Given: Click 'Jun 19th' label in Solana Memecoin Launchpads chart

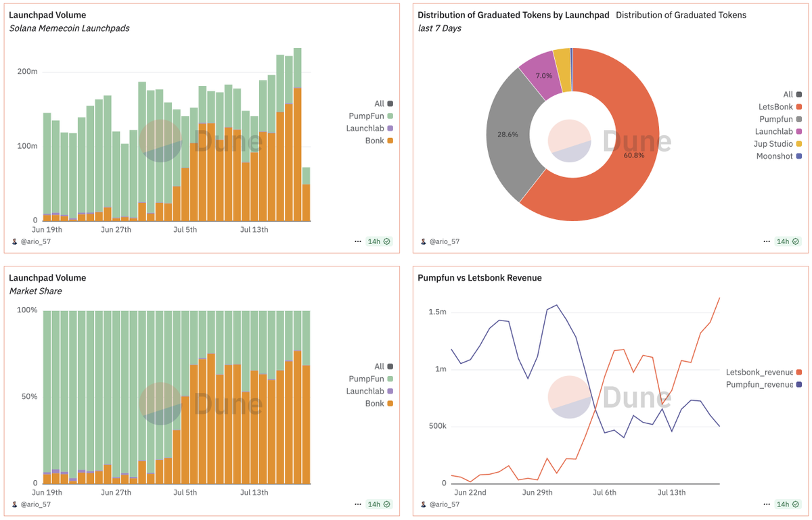Looking at the screenshot, I should (x=47, y=229).
